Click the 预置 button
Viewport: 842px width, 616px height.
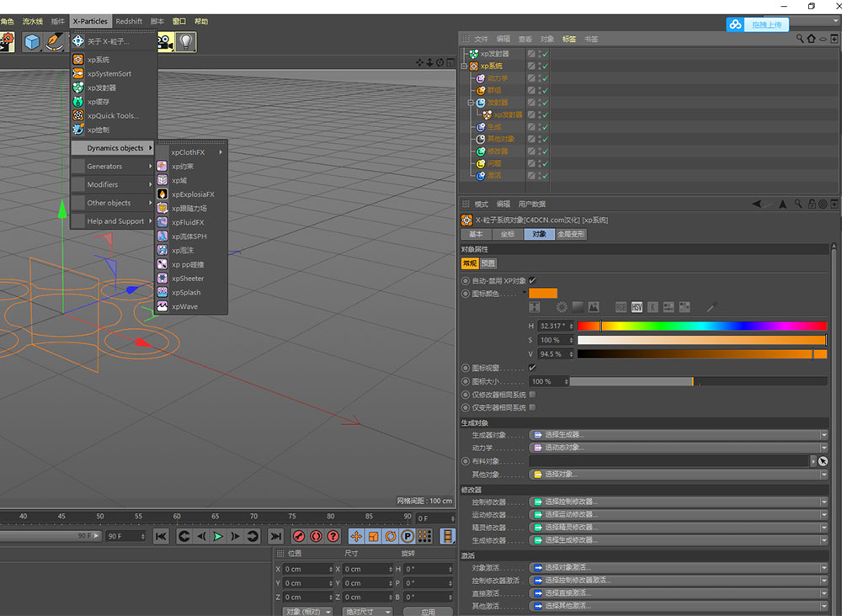point(488,263)
